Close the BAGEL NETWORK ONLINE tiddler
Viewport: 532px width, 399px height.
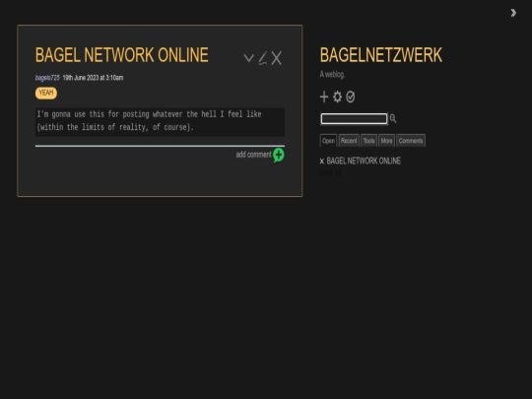(x=277, y=58)
